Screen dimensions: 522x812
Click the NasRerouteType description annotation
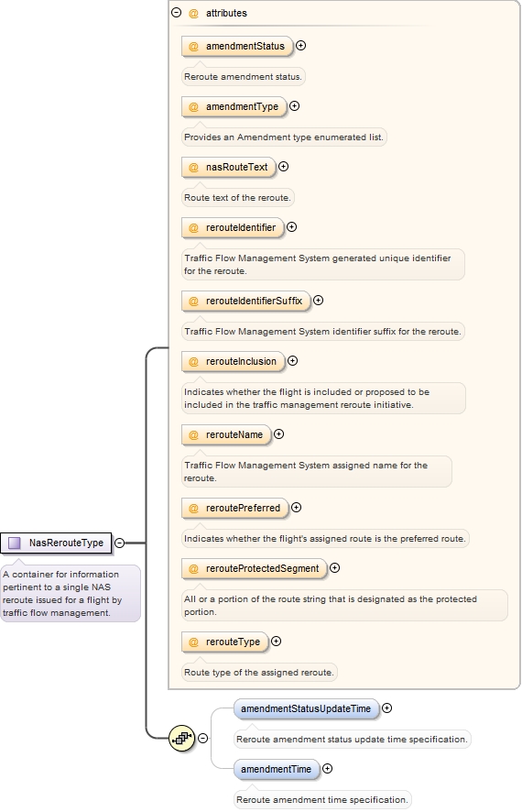71,594
